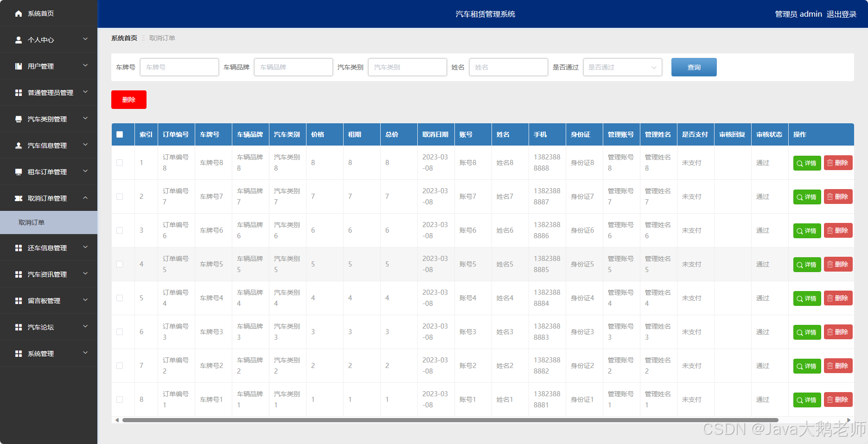Click the left arrow of the horizontal scrollbar
The width and height of the screenshot is (868, 444).
(x=117, y=420)
